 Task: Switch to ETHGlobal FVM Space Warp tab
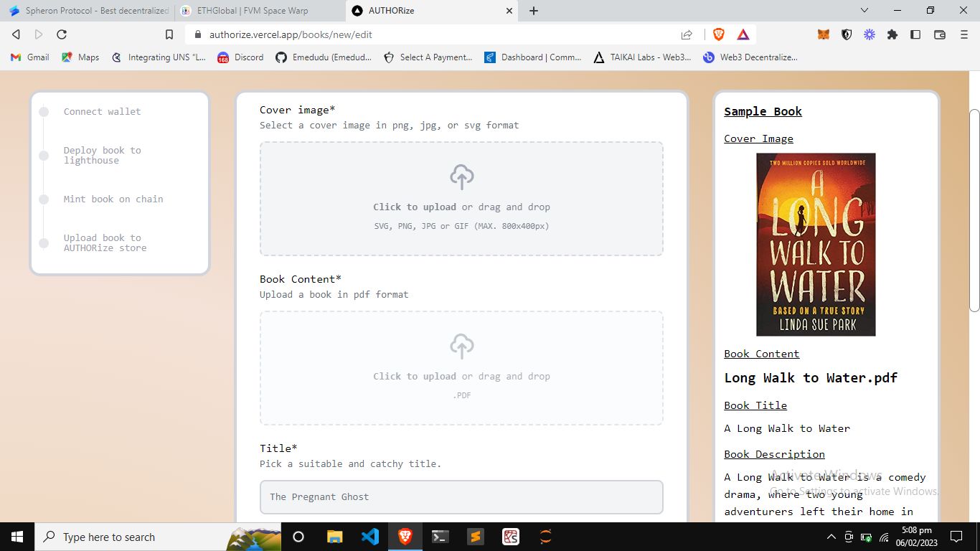point(259,11)
